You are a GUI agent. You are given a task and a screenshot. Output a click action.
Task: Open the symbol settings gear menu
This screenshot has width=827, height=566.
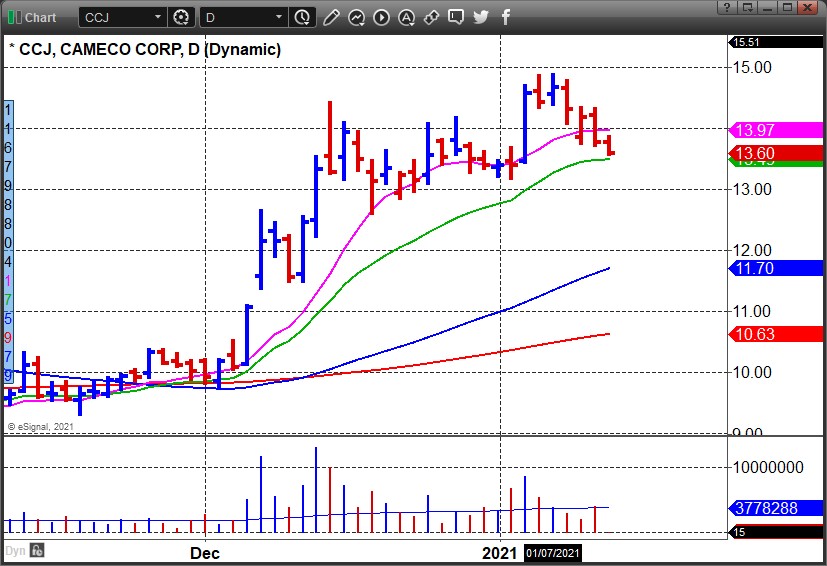coord(181,17)
